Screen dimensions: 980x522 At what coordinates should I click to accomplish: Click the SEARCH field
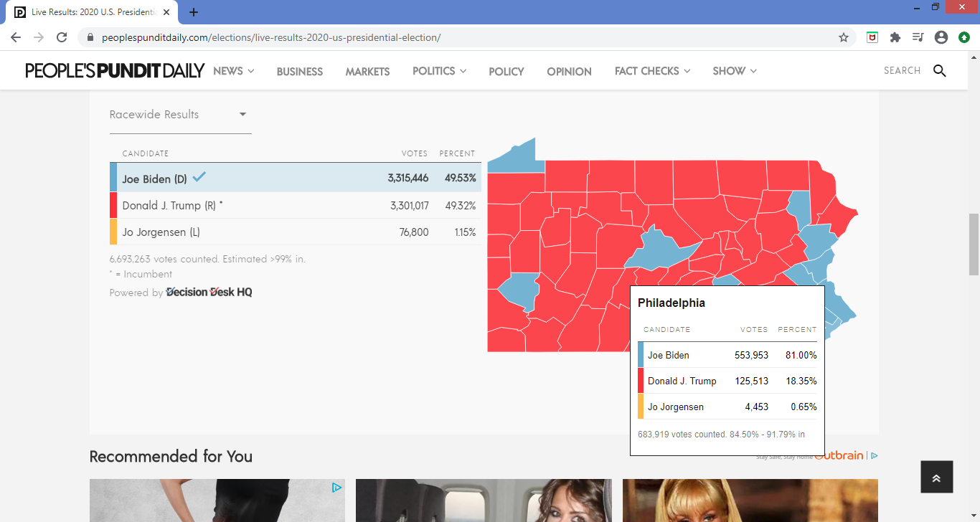pyautogui.click(x=903, y=70)
